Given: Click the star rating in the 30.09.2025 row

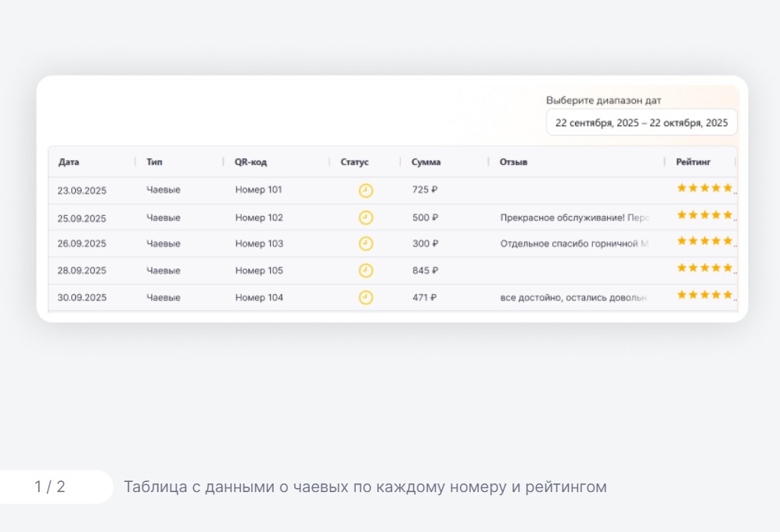Looking at the screenshot, I should pyautogui.click(x=704, y=295).
